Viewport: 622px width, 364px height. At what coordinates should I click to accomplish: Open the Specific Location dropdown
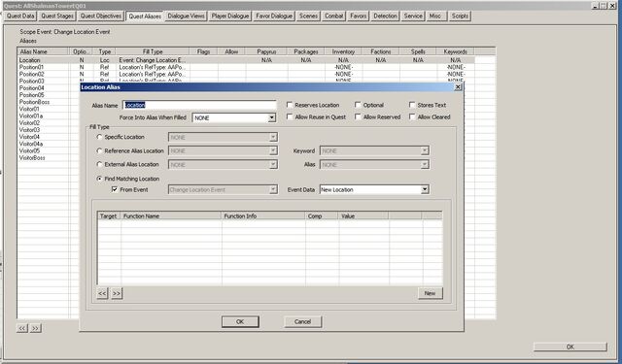[x=273, y=138]
